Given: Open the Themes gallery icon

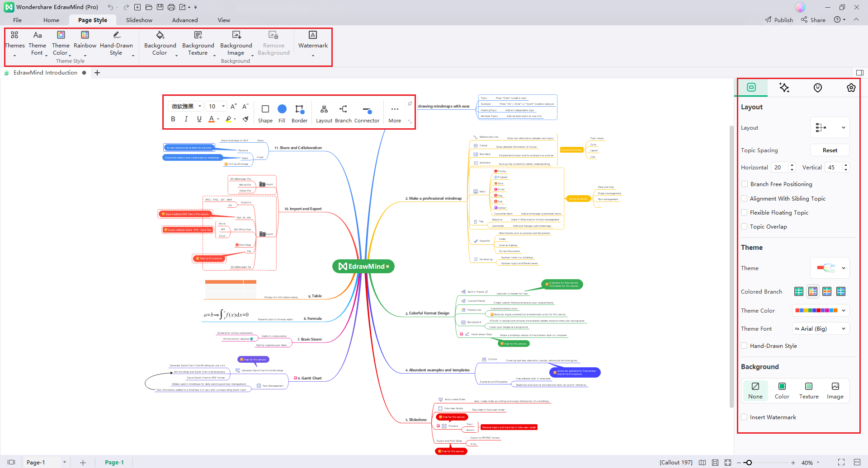Looking at the screenshot, I should 14,35.
